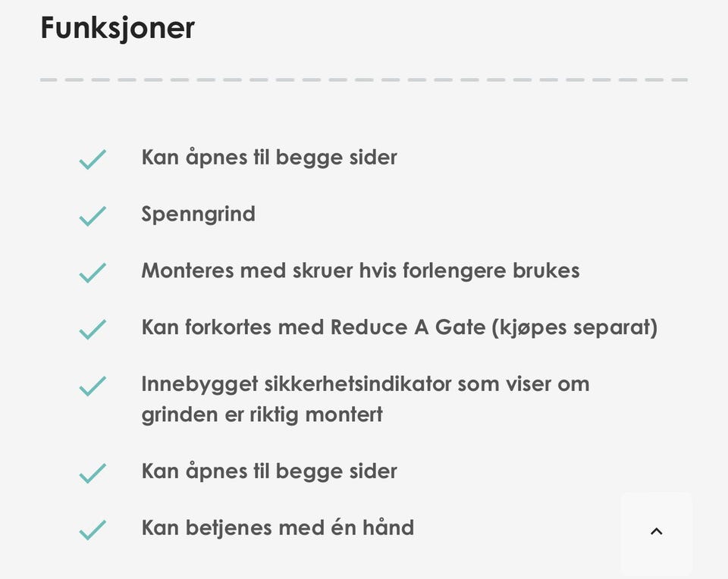
Task: Click the checkmark beside 'Innebygget sikkerhetsindikator'
Action: click(93, 387)
